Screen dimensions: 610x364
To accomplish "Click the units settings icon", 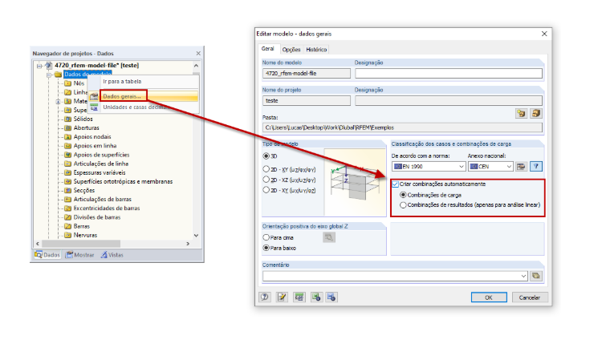I will pyautogui.click(x=299, y=297).
